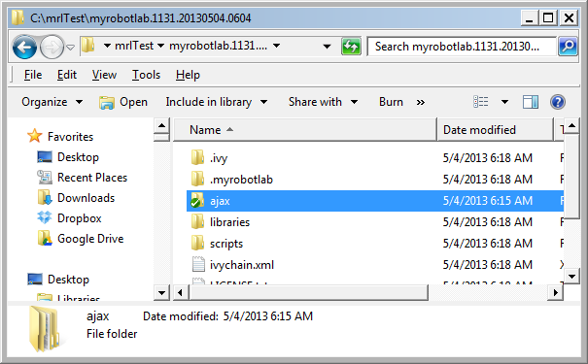Click the libraries folder icon

[x=197, y=221]
